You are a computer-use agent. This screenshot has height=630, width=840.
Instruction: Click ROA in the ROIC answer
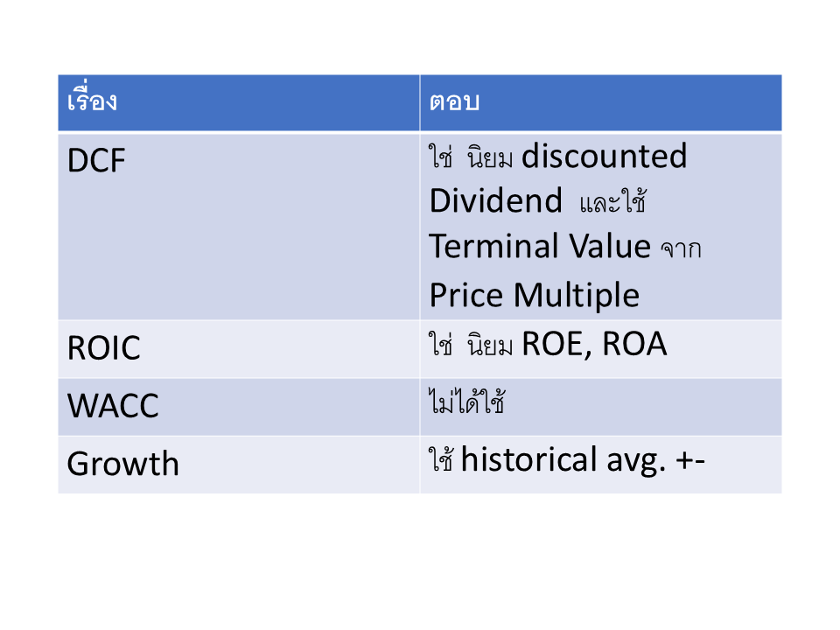click(x=632, y=344)
